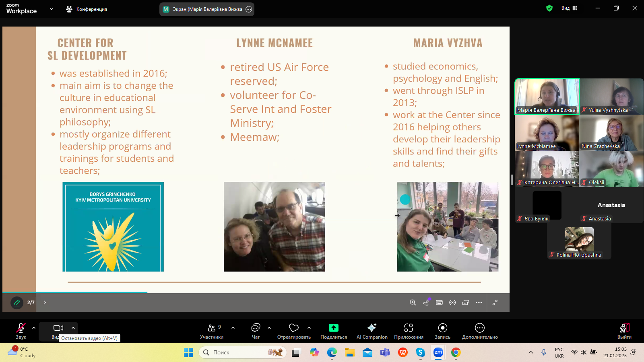The height and width of the screenshot is (362, 644).
Task: Open the Конференция tab
Action: point(87,9)
